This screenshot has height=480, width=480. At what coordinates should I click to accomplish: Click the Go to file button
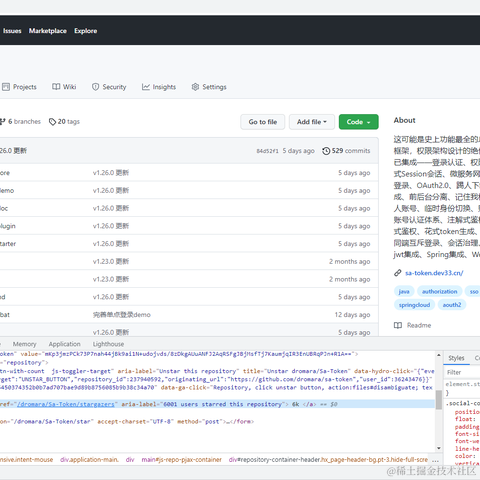coord(263,122)
